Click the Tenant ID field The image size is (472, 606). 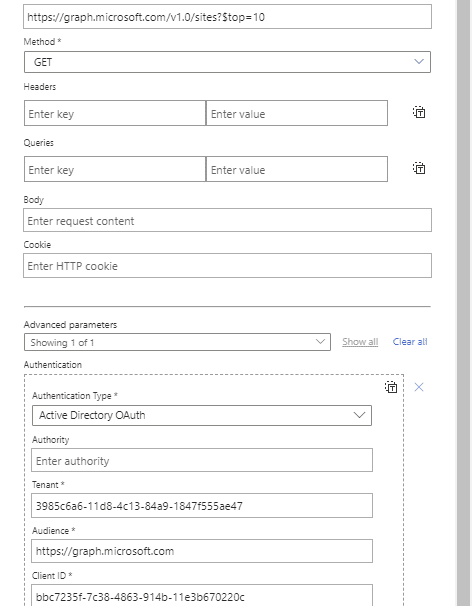[202, 506]
